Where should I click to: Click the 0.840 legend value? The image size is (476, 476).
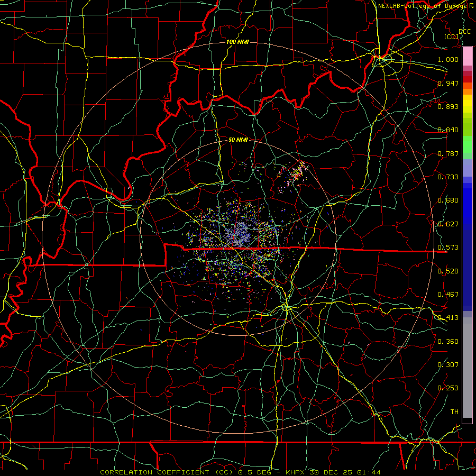[x=448, y=130]
